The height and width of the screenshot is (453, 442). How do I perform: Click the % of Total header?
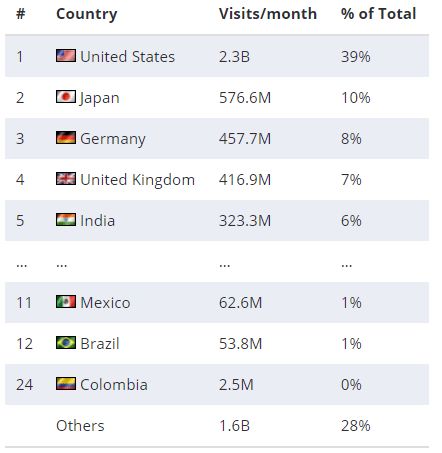[x=378, y=14]
